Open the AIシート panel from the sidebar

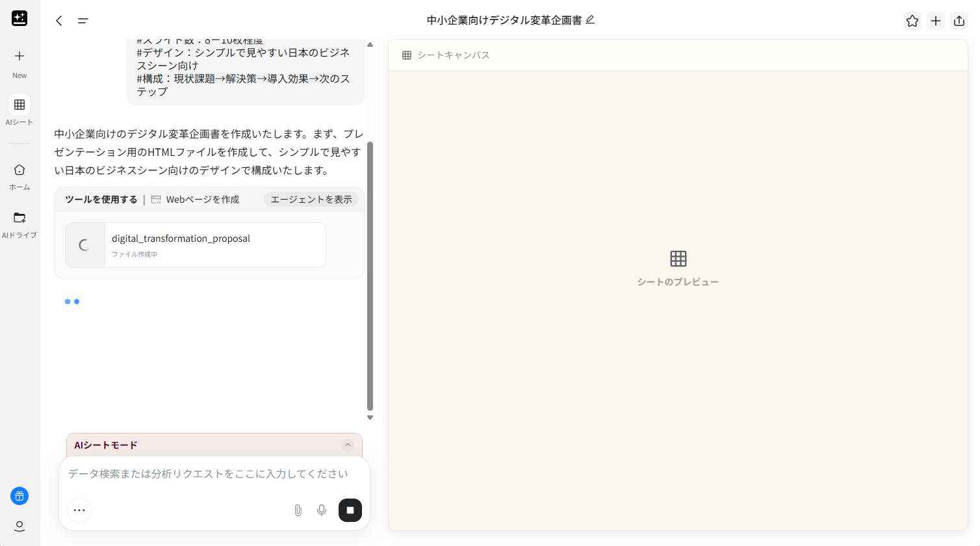(19, 110)
